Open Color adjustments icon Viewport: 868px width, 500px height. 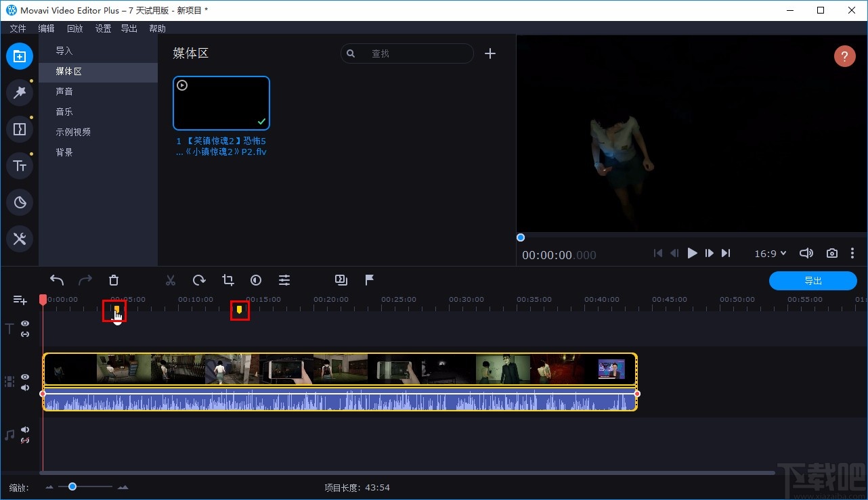point(256,280)
